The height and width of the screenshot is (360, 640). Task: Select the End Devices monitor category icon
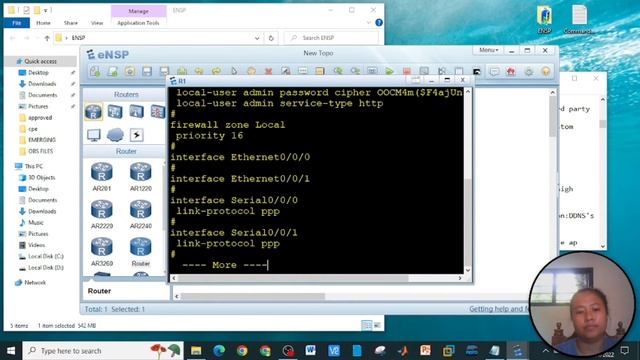coord(93,135)
